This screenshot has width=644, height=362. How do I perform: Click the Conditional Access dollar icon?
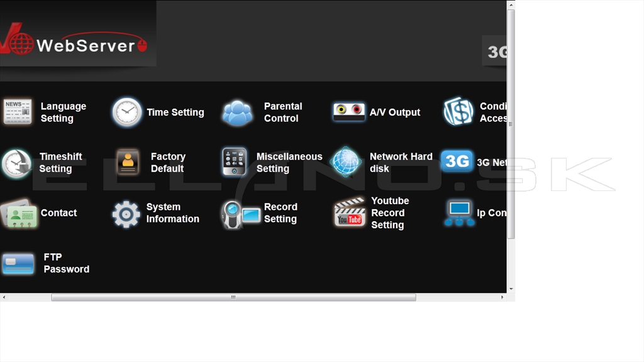pos(458,111)
